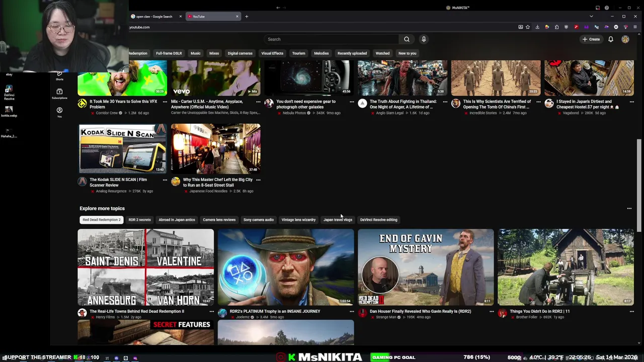Select Sony camera audio topic chip
644x362 pixels.
(259, 220)
